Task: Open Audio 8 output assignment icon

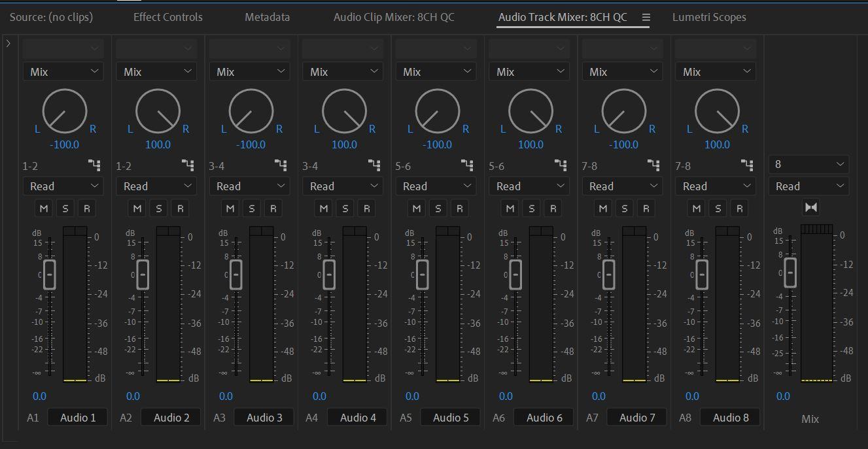Action: click(748, 165)
